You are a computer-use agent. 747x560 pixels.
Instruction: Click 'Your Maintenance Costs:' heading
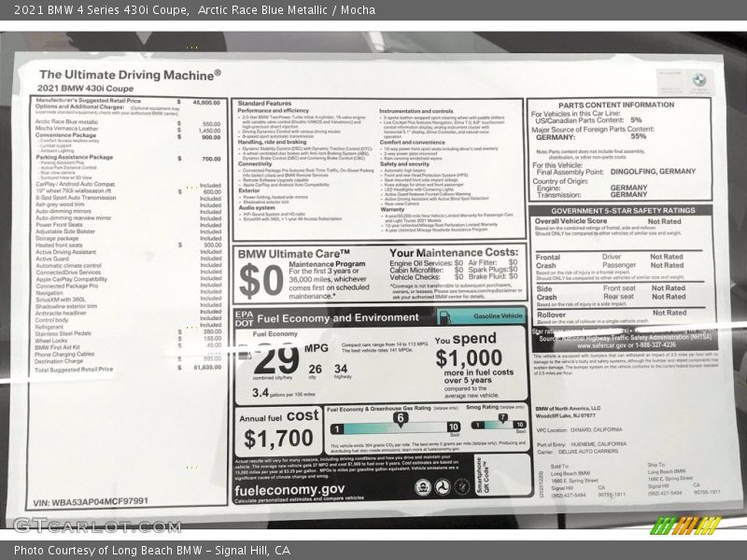click(x=454, y=252)
